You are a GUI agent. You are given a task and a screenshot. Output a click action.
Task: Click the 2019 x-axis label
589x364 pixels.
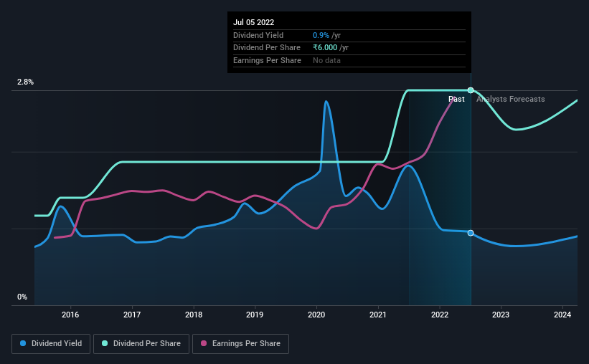(255, 315)
